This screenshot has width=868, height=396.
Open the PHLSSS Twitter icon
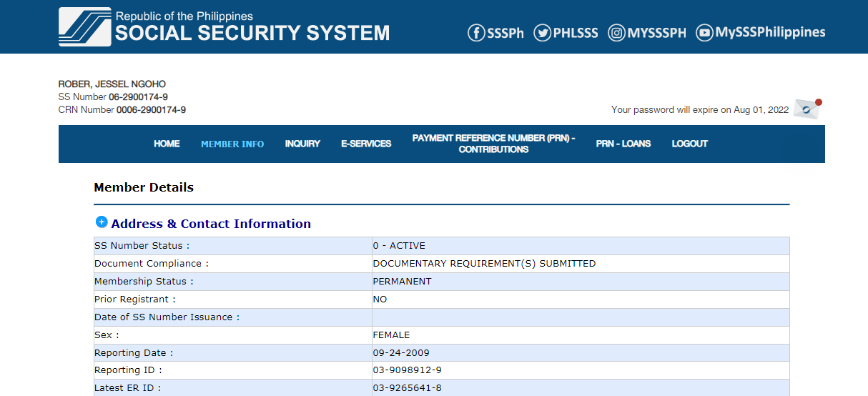tap(543, 33)
